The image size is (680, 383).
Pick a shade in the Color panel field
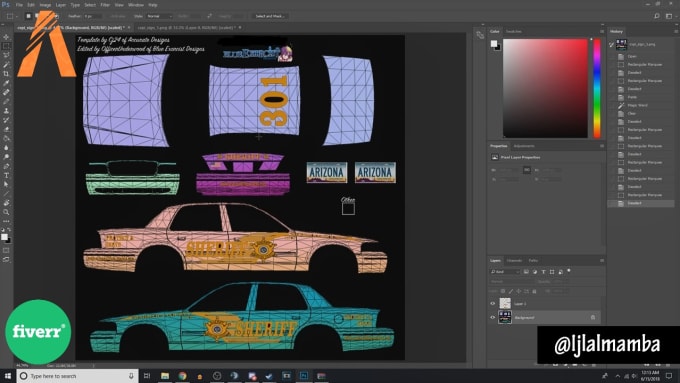[545, 88]
